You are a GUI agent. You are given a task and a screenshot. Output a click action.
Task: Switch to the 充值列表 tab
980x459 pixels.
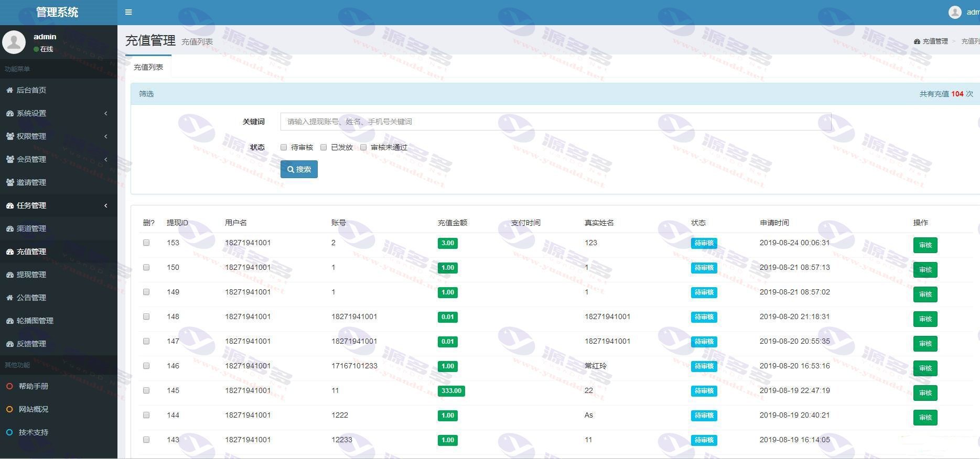[x=148, y=67]
